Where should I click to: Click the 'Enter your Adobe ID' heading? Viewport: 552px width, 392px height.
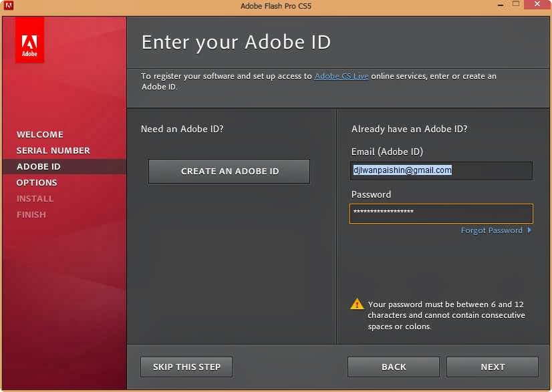click(236, 43)
